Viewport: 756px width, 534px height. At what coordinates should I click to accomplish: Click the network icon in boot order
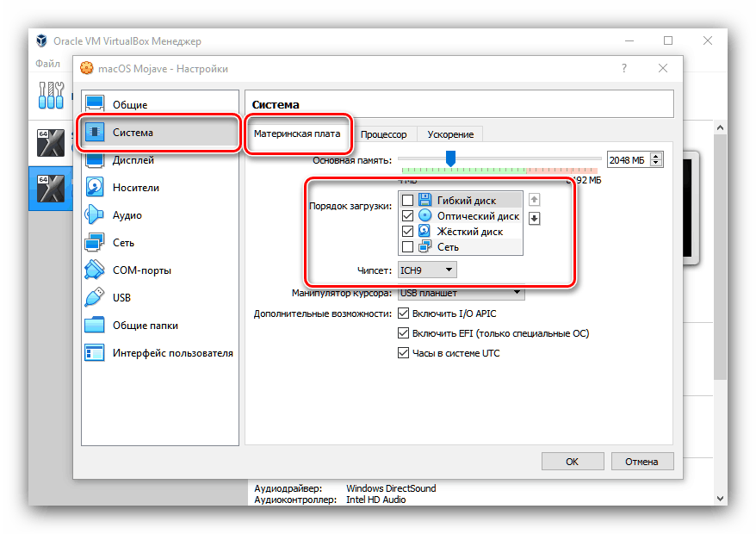(x=424, y=246)
